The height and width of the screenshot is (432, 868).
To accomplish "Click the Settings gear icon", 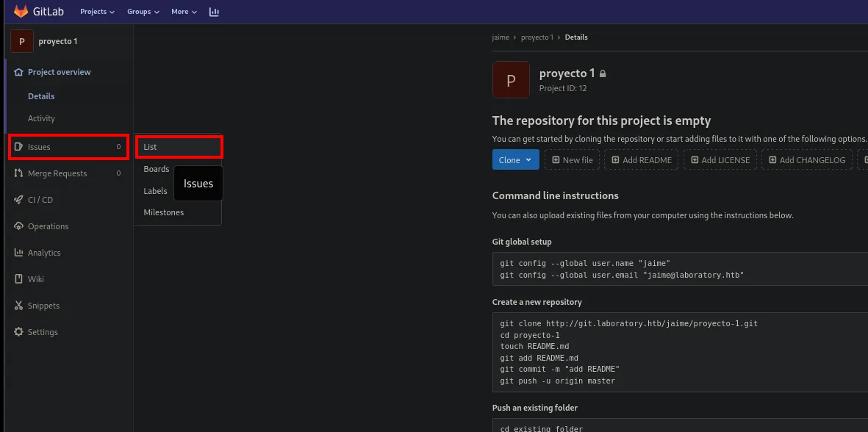I will click(x=19, y=332).
